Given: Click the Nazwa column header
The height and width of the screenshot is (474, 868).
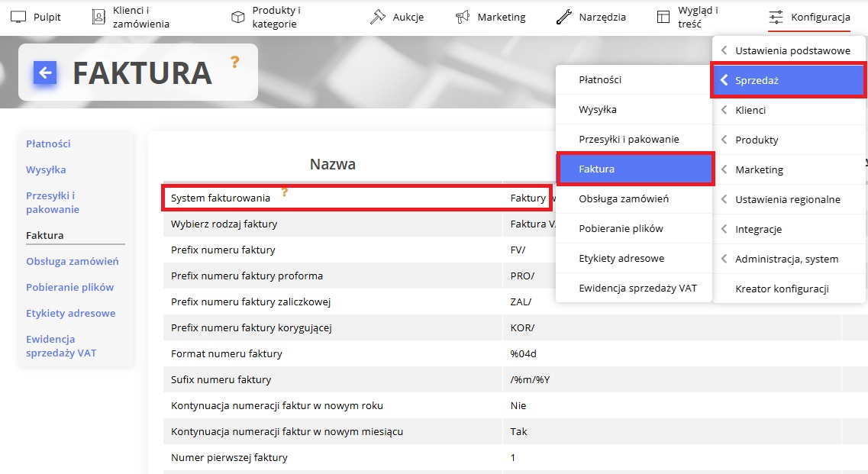Looking at the screenshot, I should [x=333, y=164].
